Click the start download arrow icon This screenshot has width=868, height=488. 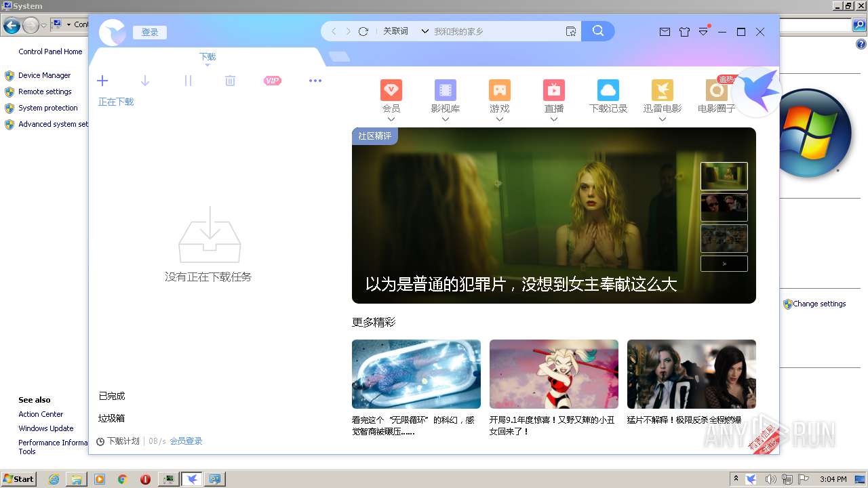pos(145,81)
